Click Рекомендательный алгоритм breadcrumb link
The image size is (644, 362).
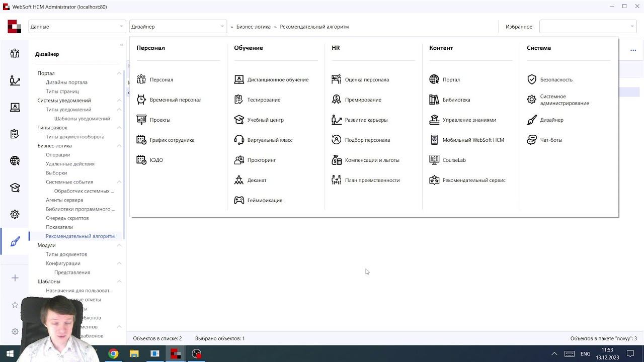point(314,27)
